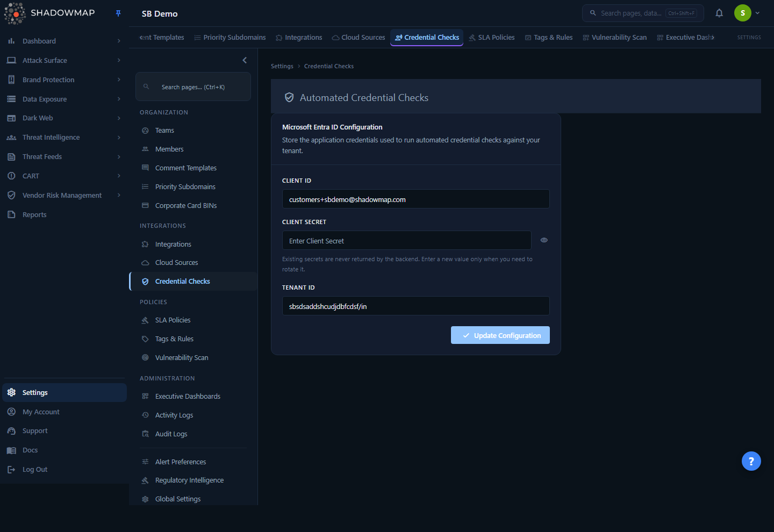Toggle client secret visibility eye icon
The image size is (774, 532).
(x=544, y=240)
